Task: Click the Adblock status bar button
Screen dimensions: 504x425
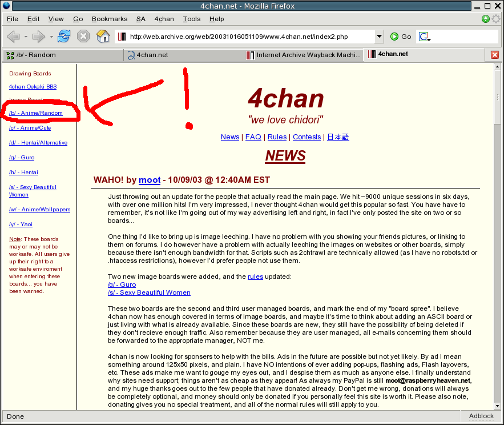Action: [481, 416]
